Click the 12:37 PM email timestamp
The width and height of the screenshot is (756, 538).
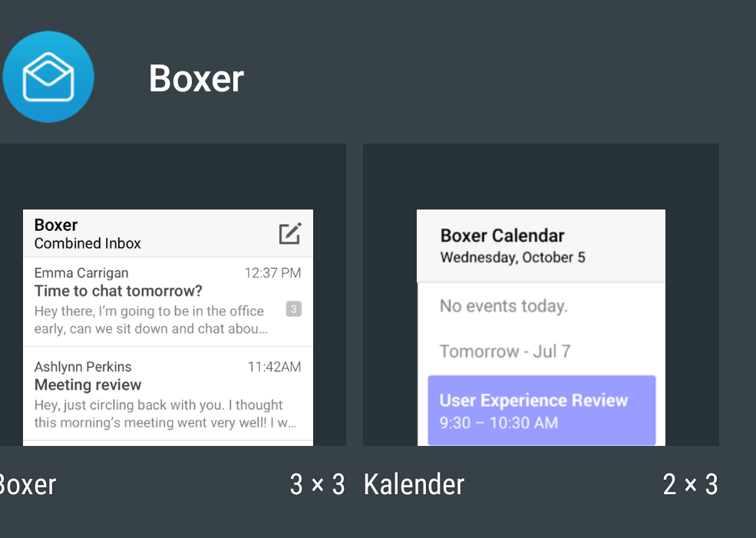pos(272,272)
